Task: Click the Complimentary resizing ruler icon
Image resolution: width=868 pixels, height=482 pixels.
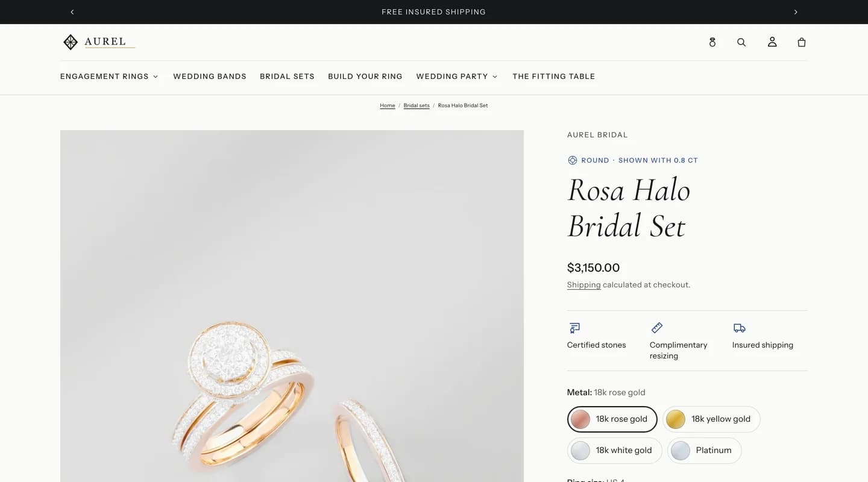Action: click(x=657, y=328)
